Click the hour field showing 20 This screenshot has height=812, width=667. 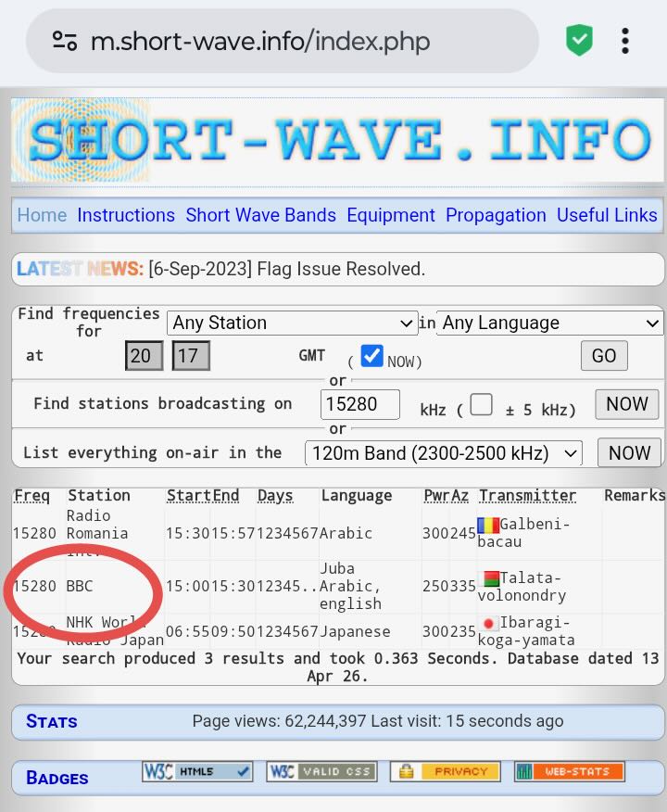tap(145, 356)
